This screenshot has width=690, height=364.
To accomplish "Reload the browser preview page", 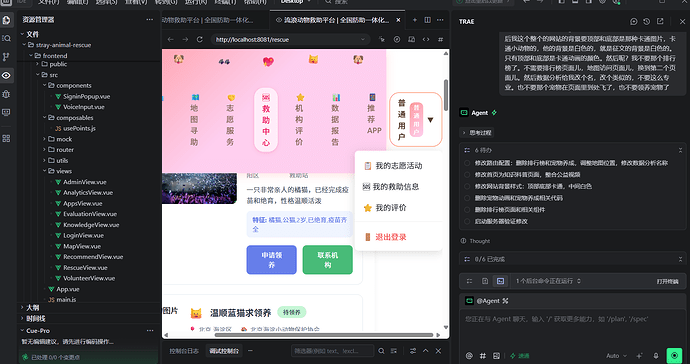I will tap(199, 39).
